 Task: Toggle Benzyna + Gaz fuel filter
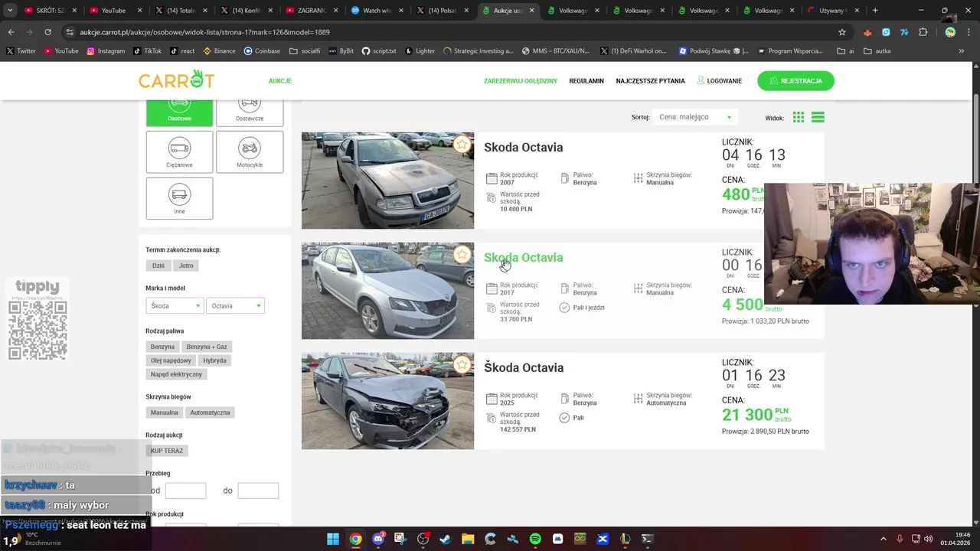(x=207, y=347)
